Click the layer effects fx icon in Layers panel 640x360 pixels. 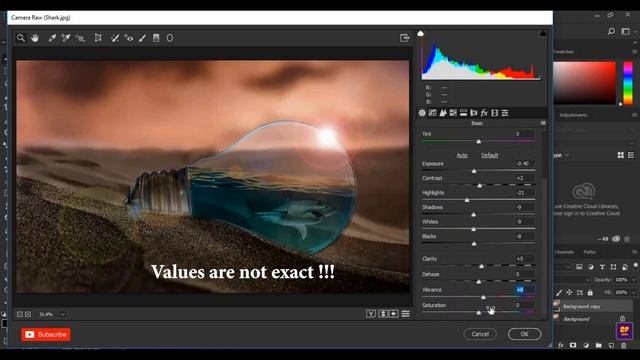[x=561, y=345]
